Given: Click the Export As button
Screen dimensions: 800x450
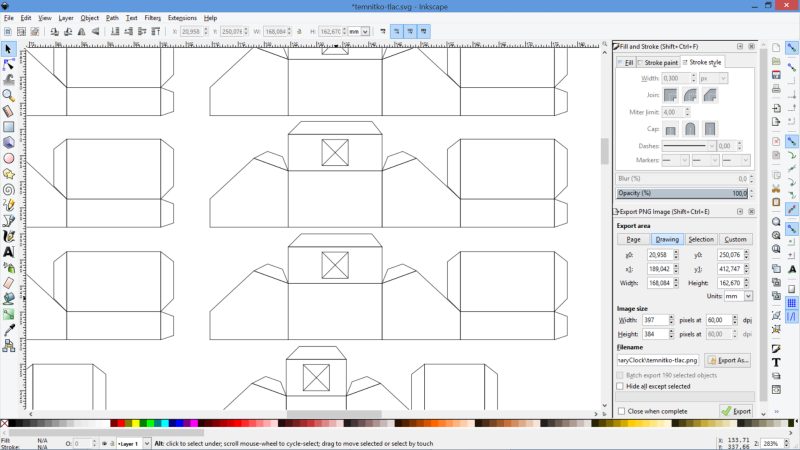Looking at the screenshot, I should [x=728, y=360].
